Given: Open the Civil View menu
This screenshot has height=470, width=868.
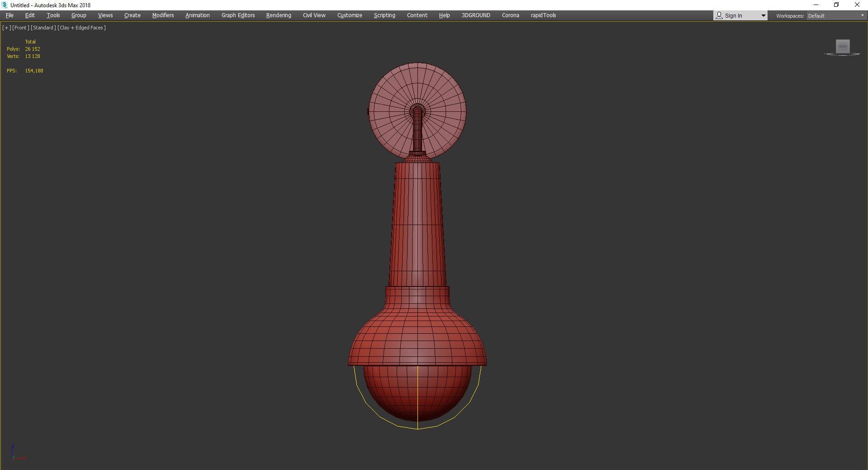Looking at the screenshot, I should click(314, 15).
